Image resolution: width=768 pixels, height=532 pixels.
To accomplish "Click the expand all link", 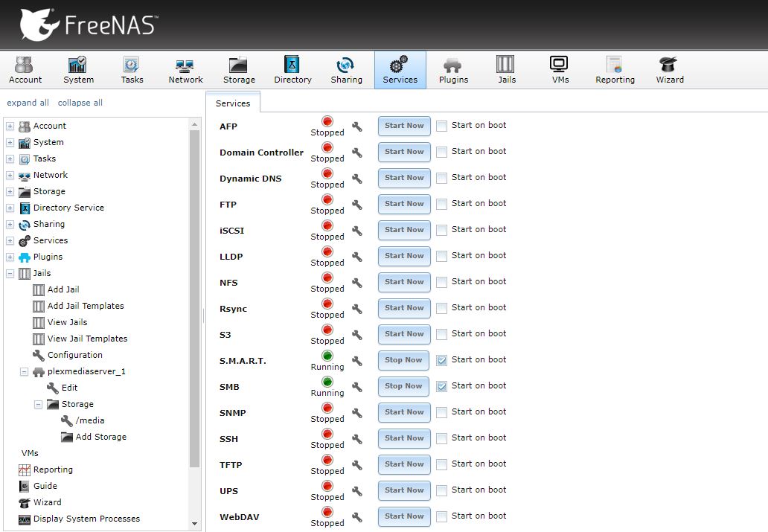I will click(28, 103).
